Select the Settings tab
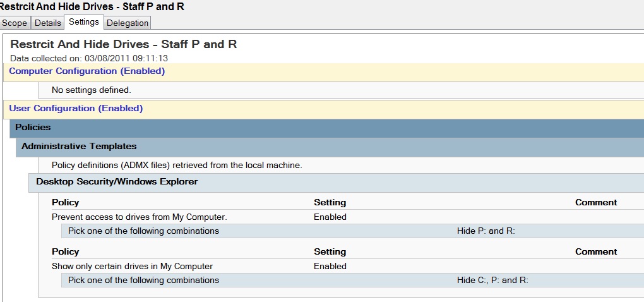The width and height of the screenshot is (644, 302). point(84,22)
